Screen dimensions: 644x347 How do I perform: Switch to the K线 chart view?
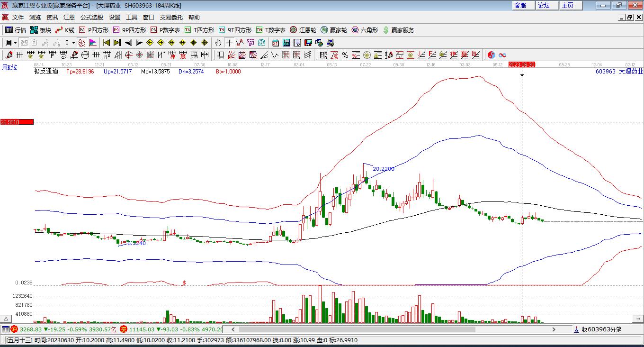[x=65, y=30]
